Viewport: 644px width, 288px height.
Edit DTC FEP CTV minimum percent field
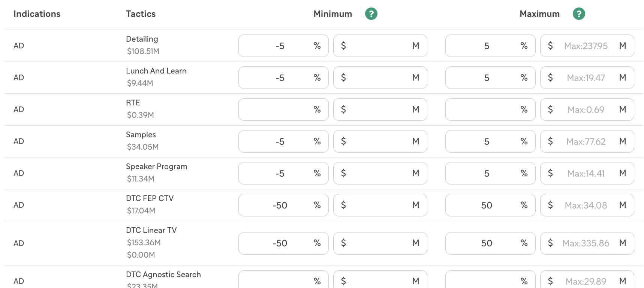coord(283,205)
